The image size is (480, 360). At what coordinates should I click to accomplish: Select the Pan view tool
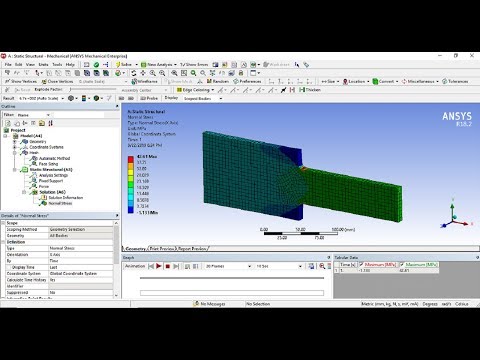tap(143, 73)
